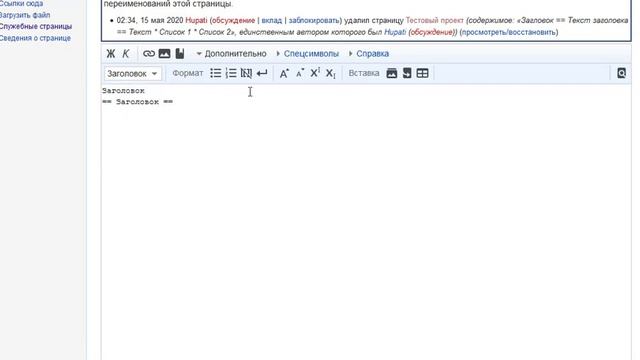
Task: Make text smaller with small A icon
Action: point(300,73)
